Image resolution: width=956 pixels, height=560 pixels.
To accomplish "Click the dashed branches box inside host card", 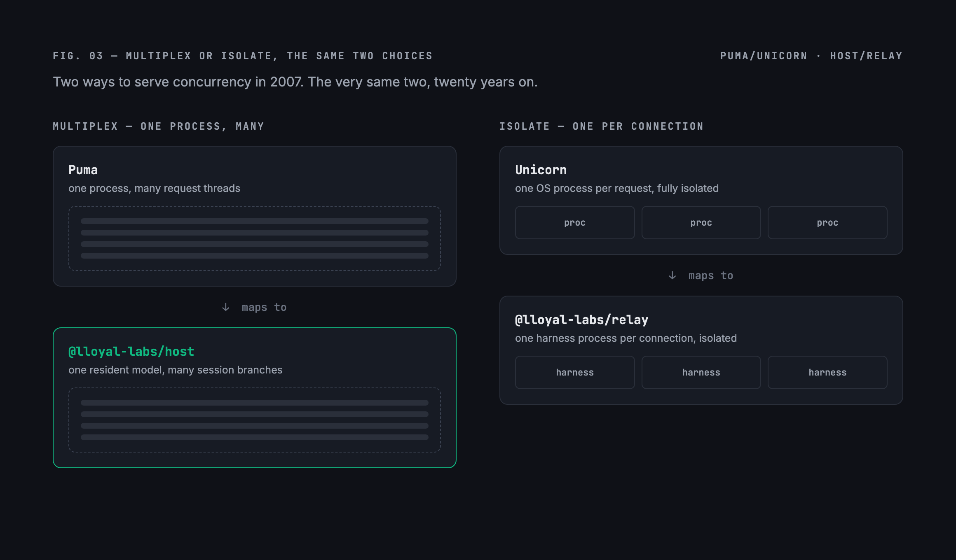I will [255, 420].
